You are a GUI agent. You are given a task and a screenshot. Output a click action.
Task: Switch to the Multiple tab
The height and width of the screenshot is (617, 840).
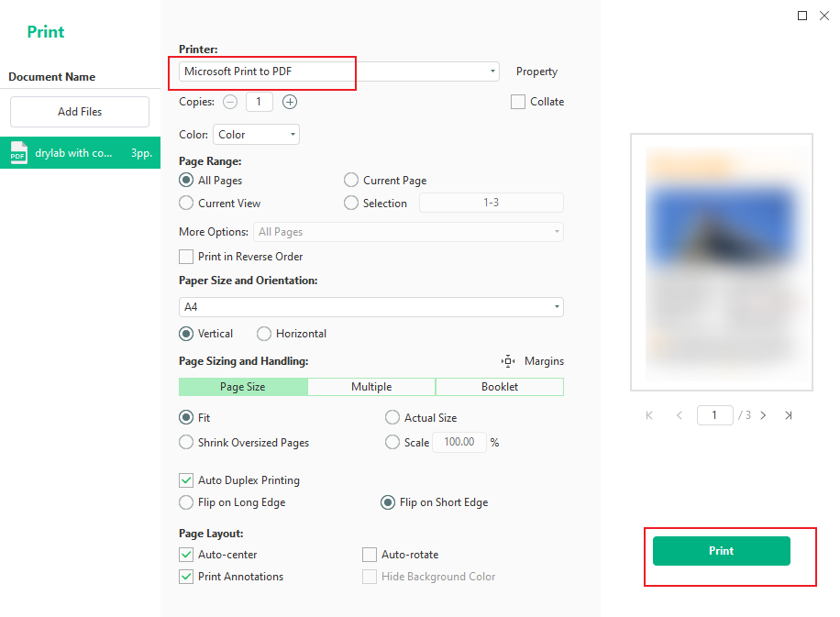pyautogui.click(x=370, y=386)
